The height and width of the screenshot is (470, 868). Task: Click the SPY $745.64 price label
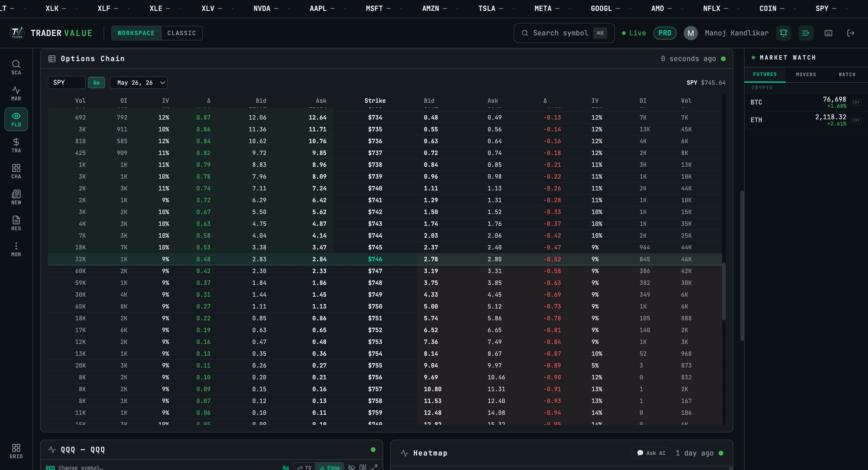coord(706,83)
